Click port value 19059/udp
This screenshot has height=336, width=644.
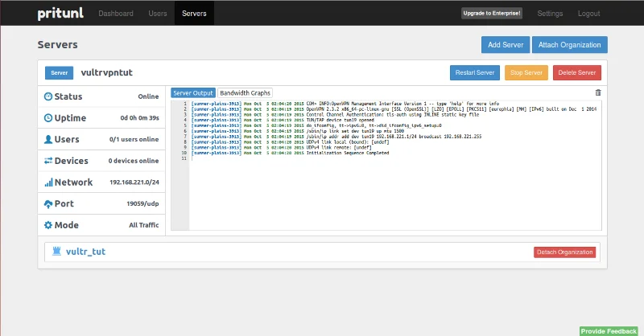pos(142,203)
